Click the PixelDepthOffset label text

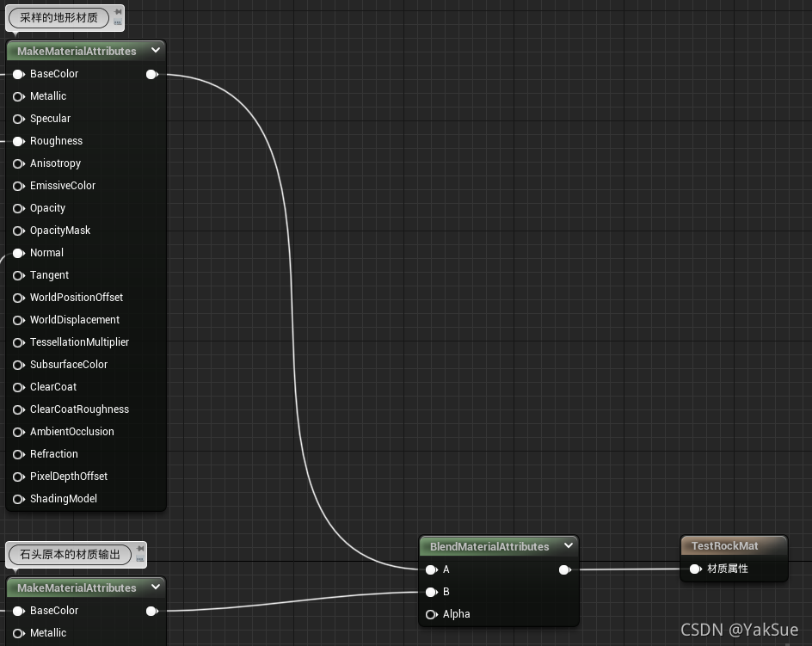68,476
